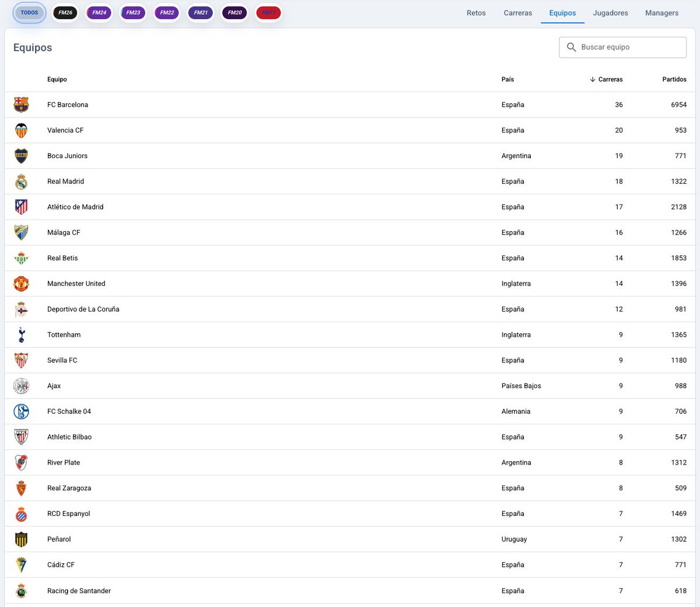Screen dimensions: 700x607
Task: Select the Racing de Santander team name
Action: coord(79,591)
